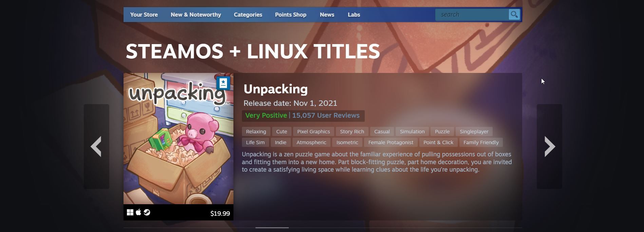Click the star badge on Unpacking cover

tap(223, 83)
